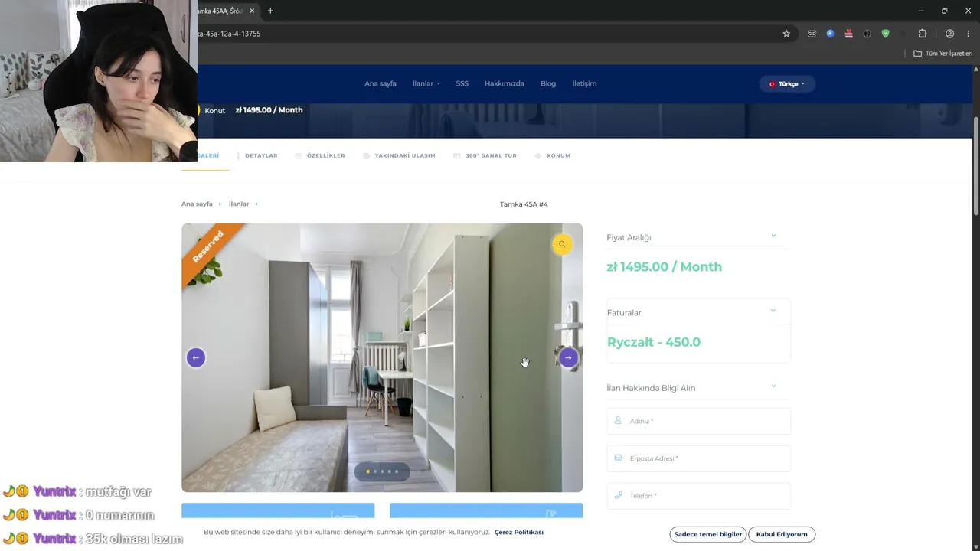Choose Sadece temel bilgiler cookies
The image size is (980, 551).
[708, 534]
